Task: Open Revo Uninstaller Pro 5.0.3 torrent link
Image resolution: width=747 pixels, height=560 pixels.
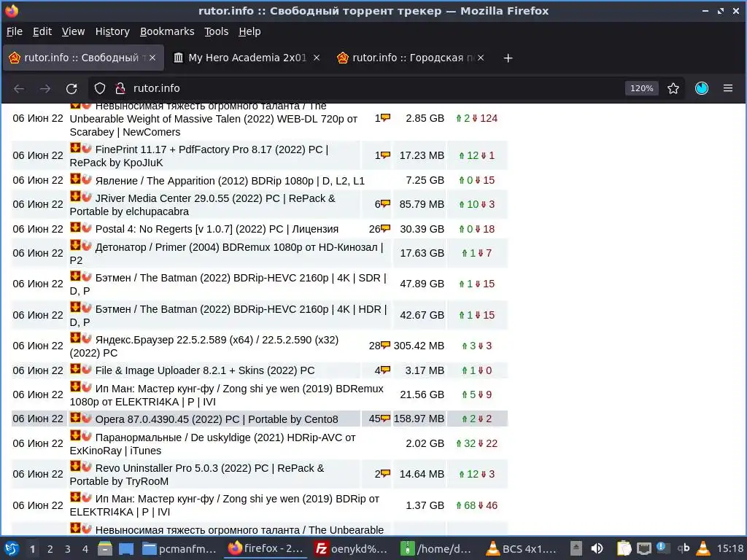Action: 197,475
